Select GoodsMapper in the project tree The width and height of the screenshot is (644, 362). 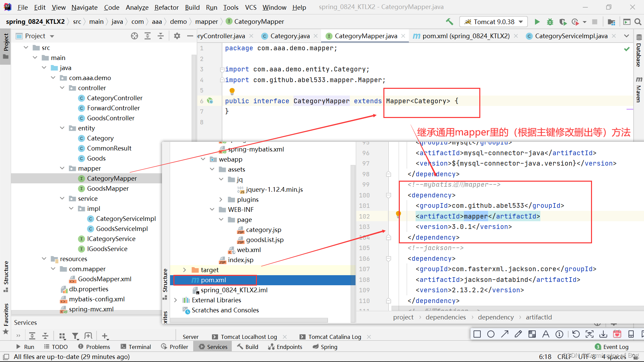point(108,188)
